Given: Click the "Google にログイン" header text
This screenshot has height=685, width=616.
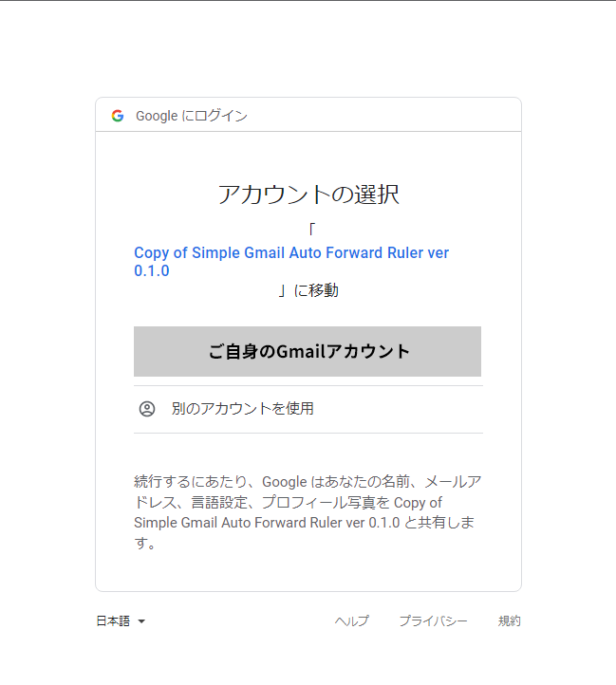Looking at the screenshot, I should [x=192, y=116].
